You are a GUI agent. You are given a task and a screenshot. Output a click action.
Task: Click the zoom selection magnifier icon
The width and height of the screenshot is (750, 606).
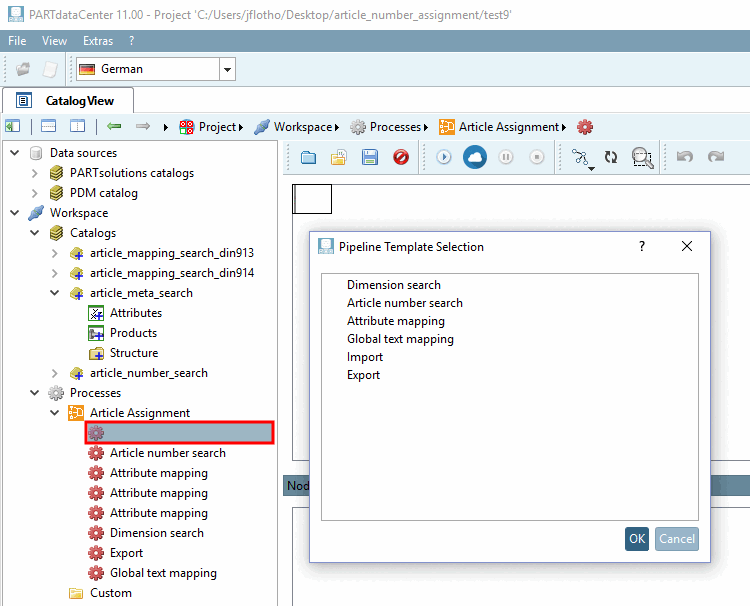coord(642,158)
